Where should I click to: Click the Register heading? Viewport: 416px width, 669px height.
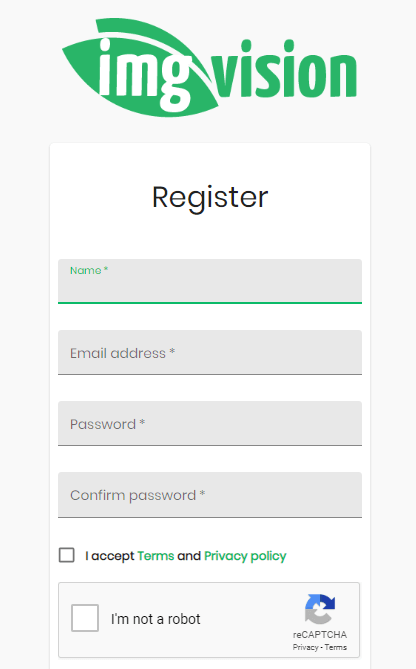click(210, 198)
